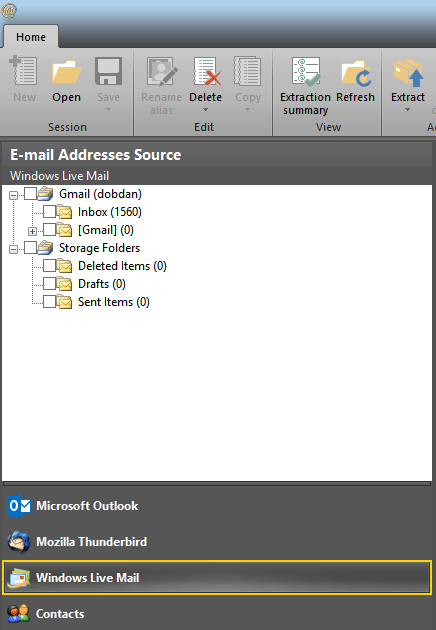Click the Inbox (1560) envelope folder icon
This screenshot has width=436, height=630.
(64, 212)
